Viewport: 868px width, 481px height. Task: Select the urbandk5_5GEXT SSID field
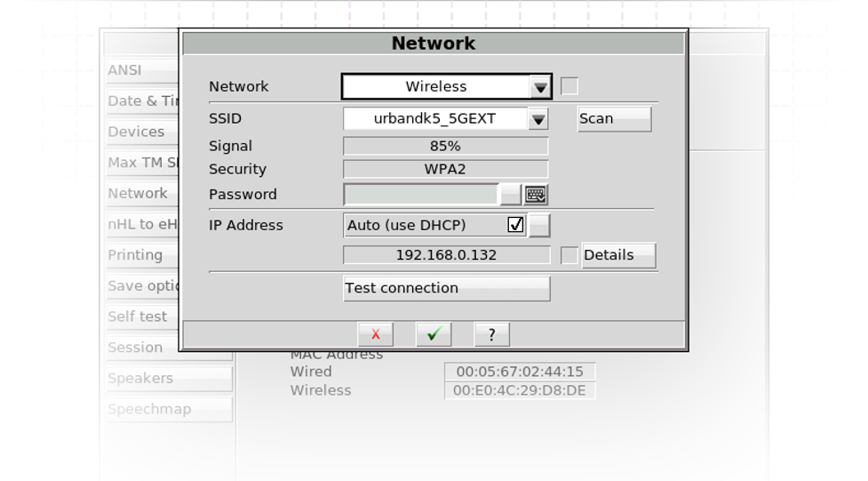click(x=435, y=118)
